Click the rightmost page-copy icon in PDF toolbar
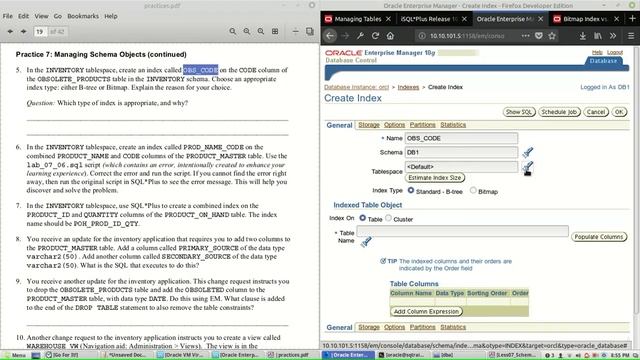The image size is (640, 360). [310, 31]
